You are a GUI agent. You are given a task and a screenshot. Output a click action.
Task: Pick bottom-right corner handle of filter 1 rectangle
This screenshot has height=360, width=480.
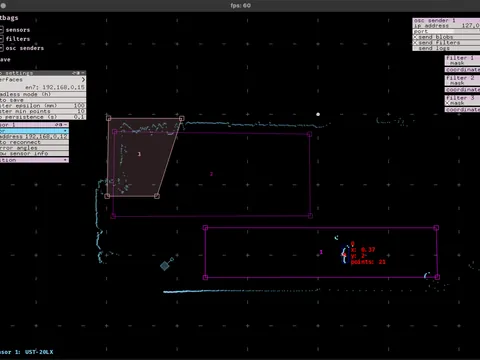click(x=437, y=277)
